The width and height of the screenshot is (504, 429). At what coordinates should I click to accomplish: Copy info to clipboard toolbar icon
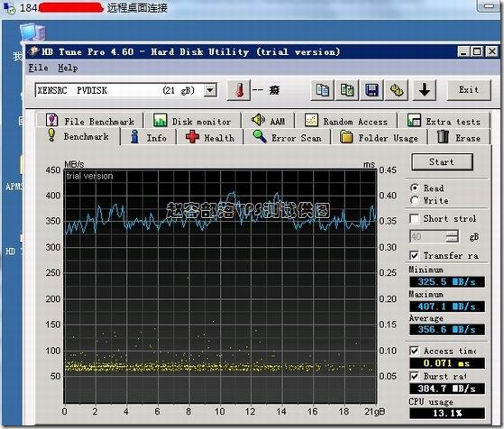click(x=323, y=90)
